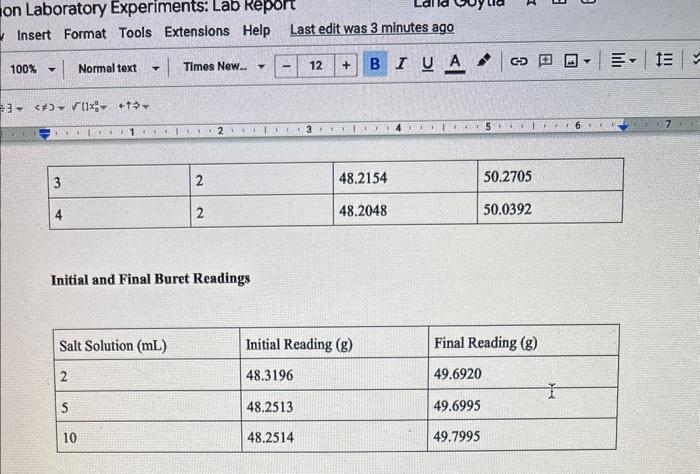Screen dimensions: 700x474
Task: Click the heading Initial and Final Buret Readings
Action: pos(150,279)
